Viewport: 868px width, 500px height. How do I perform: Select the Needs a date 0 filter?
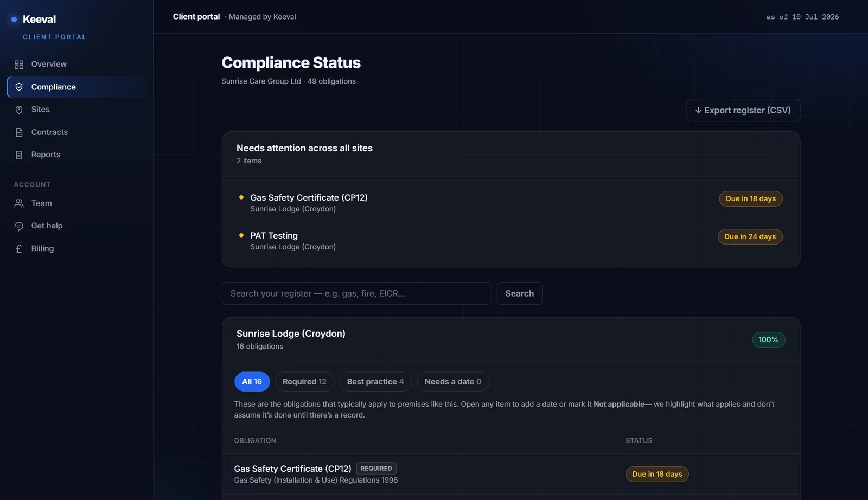pos(453,382)
